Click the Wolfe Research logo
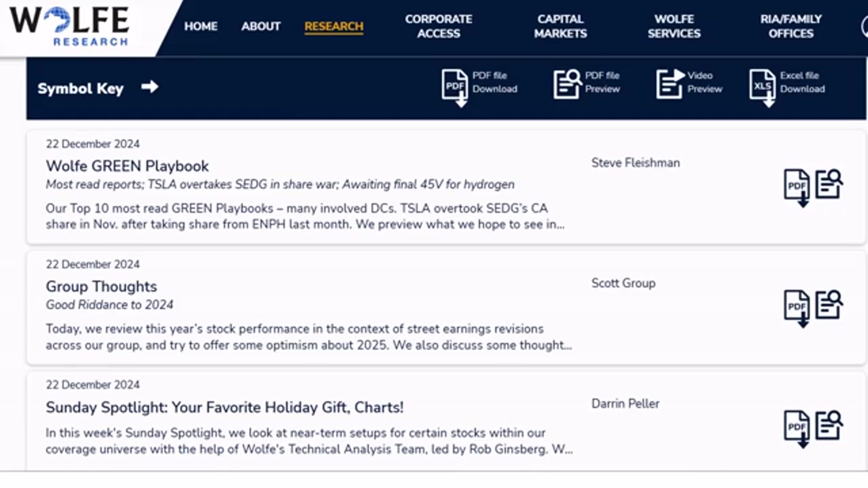Screen dimensions: 868x488 69,26
